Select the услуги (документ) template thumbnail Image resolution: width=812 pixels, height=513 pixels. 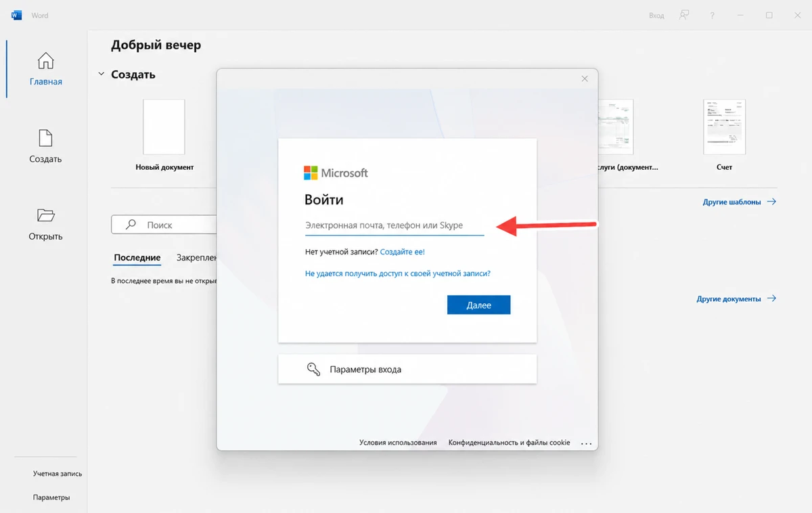tap(616, 127)
